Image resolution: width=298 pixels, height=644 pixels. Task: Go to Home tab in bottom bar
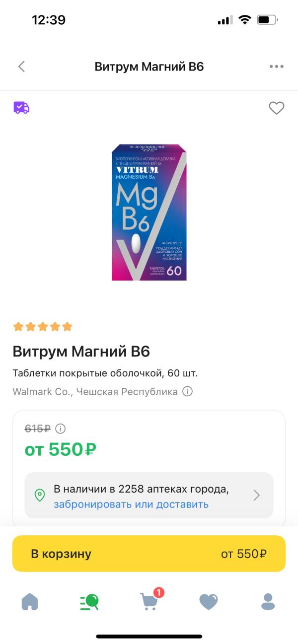30,602
